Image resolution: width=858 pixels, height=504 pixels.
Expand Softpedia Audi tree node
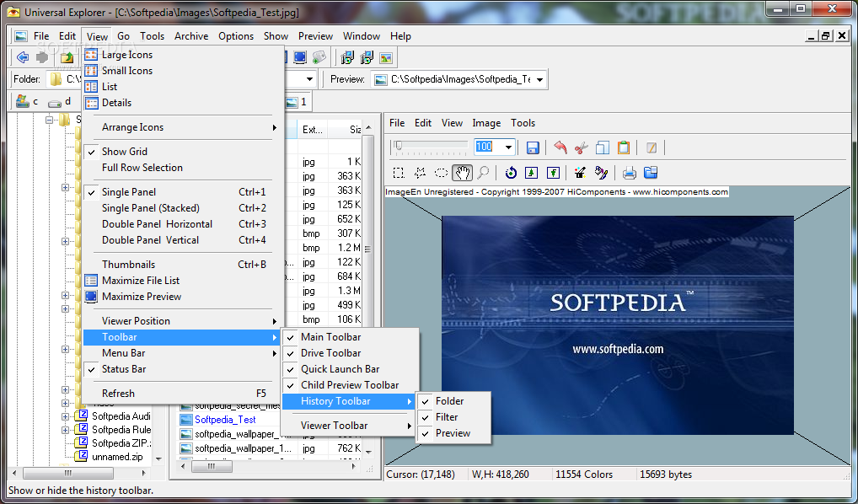click(x=65, y=416)
